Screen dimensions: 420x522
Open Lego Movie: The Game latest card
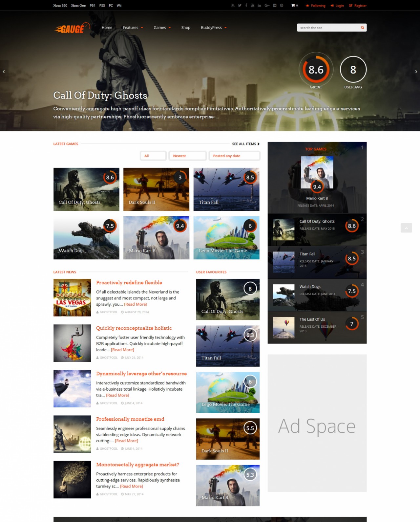226,238
